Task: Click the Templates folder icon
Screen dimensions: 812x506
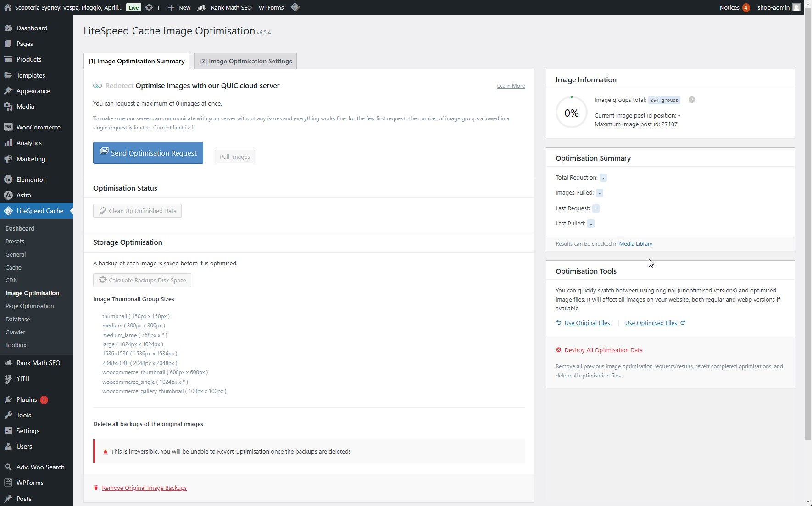Action: pyautogui.click(x=8, y=75)
